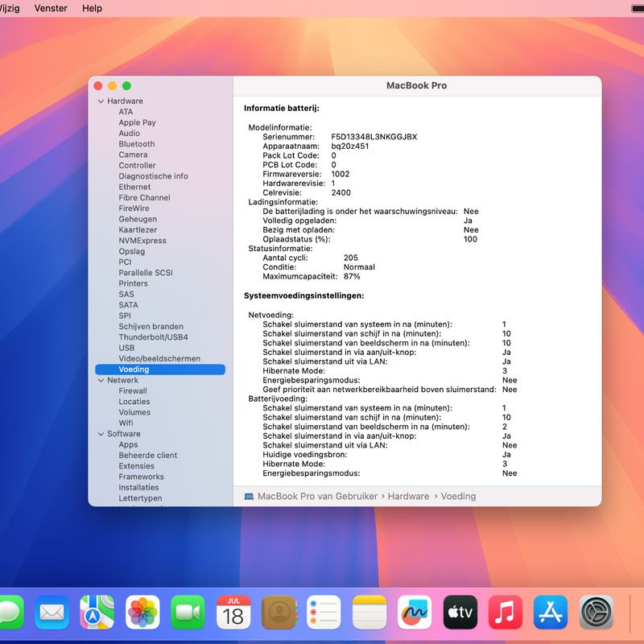Start FaceTime from the Dock

tap(188, 612)
